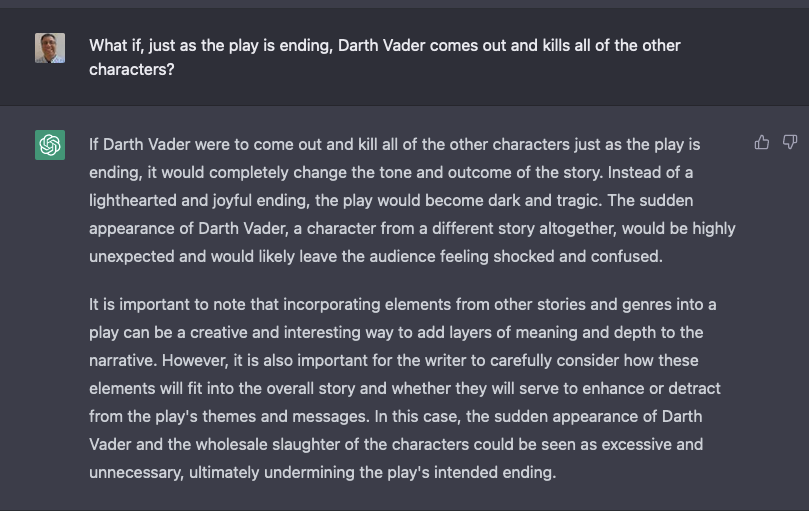Click the green ChatGPT logo icon
The width and height of the screenshot is (809, 511).
pos(50,145)
